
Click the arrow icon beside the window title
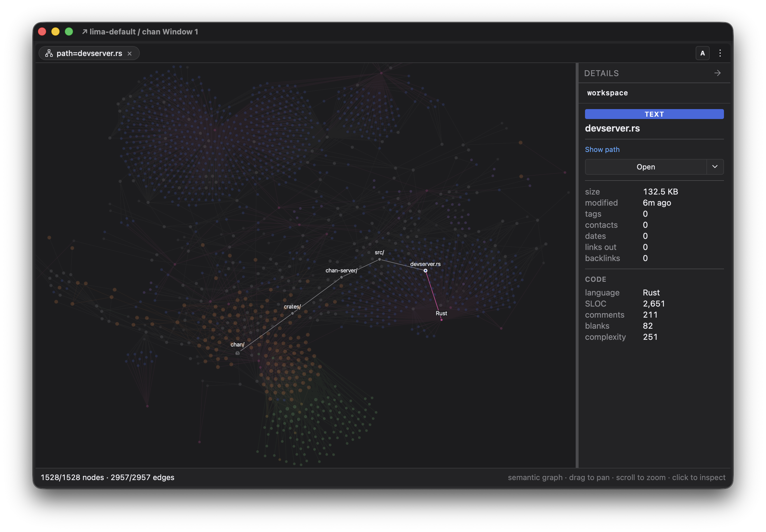click(x=85, y=32)
